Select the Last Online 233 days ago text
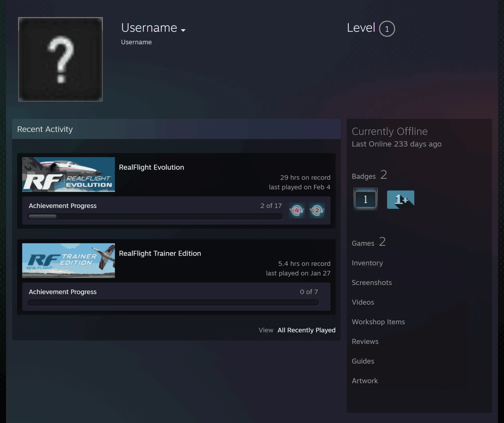 [397, 144]
